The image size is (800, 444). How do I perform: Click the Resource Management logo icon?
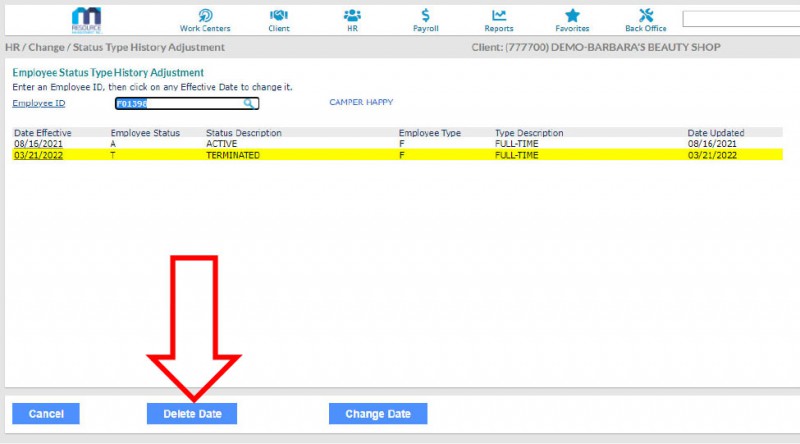tap(87, 18)
